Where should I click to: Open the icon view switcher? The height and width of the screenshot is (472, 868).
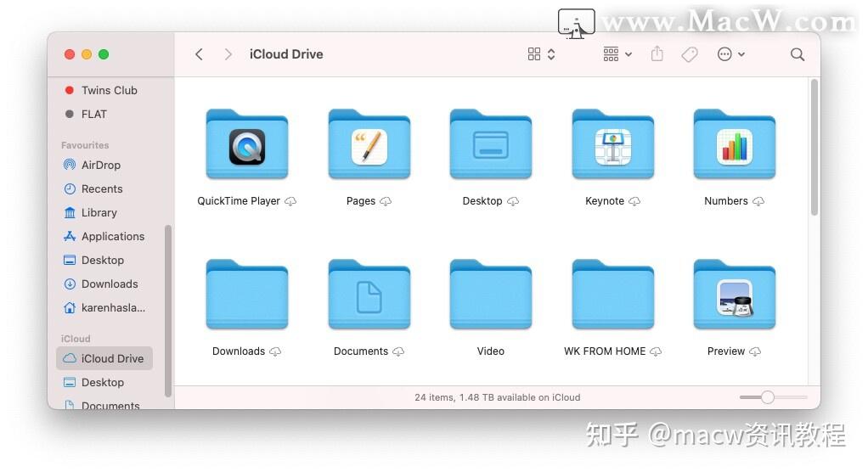point(541,54)
